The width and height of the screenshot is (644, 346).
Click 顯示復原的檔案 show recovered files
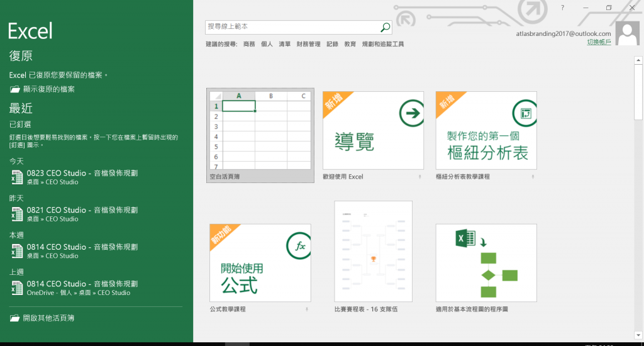pyautogui.click(x=42, y=89)
